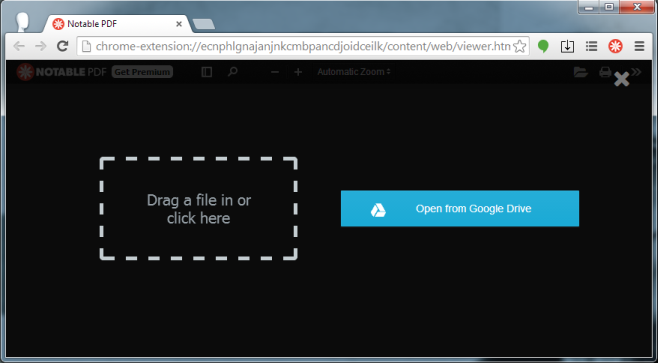Zoom in with the plus icon

[298, 72]
